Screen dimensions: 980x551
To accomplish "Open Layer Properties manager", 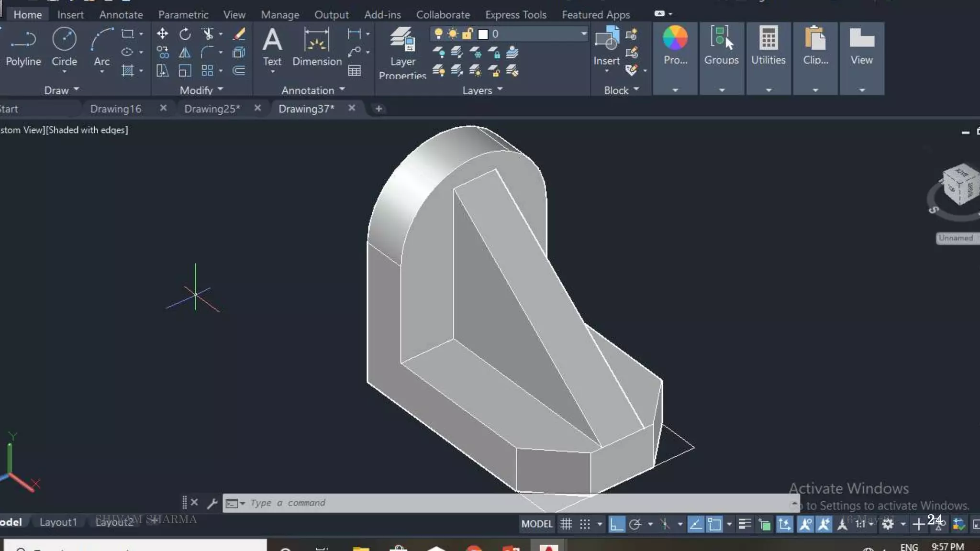I will click(x=402, y=53).
